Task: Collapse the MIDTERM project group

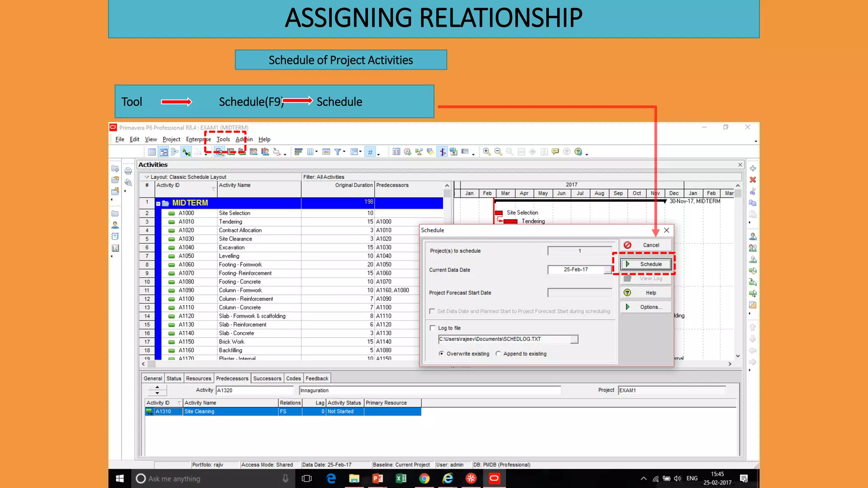Action: (158, 204)
